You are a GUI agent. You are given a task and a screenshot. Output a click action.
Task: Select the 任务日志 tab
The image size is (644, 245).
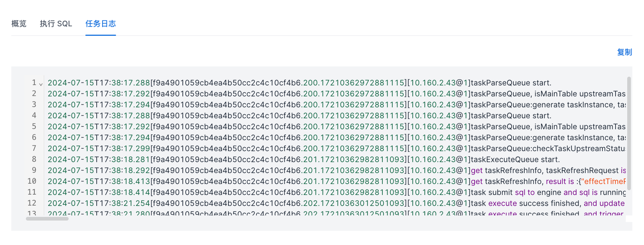point(100,24)
